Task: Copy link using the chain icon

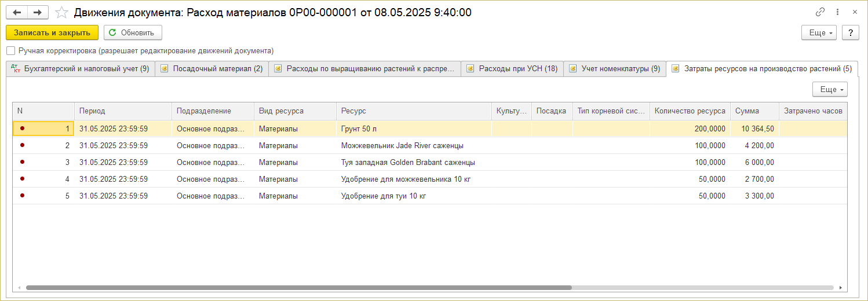Action: point(820,12)
